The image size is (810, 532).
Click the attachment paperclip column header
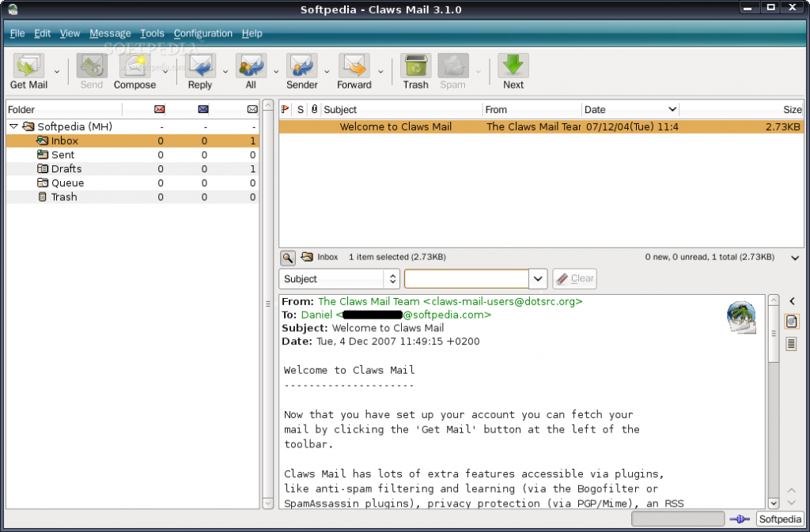(x=314, y=109)
